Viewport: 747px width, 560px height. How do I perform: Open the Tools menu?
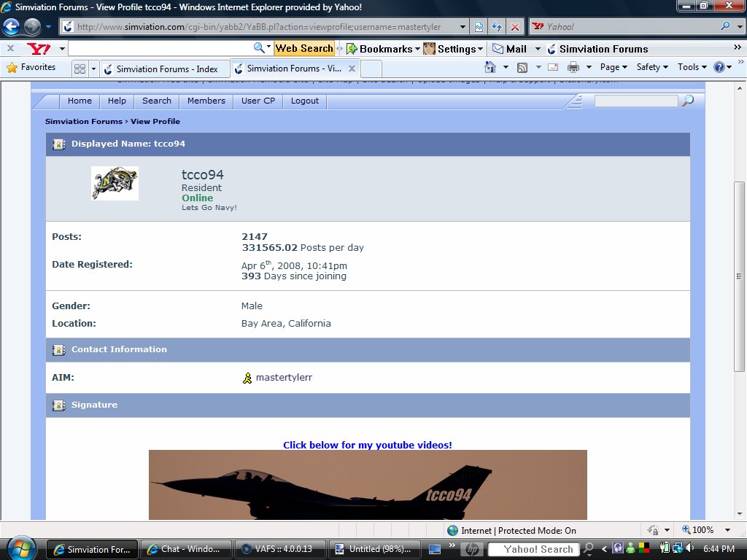pos(692,67)
